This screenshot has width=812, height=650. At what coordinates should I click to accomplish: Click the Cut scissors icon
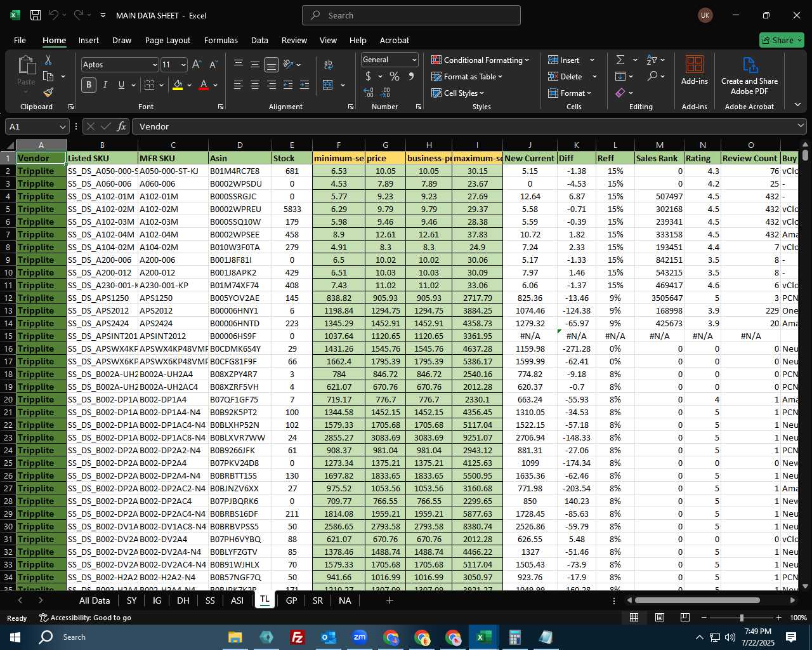[48, 60]
